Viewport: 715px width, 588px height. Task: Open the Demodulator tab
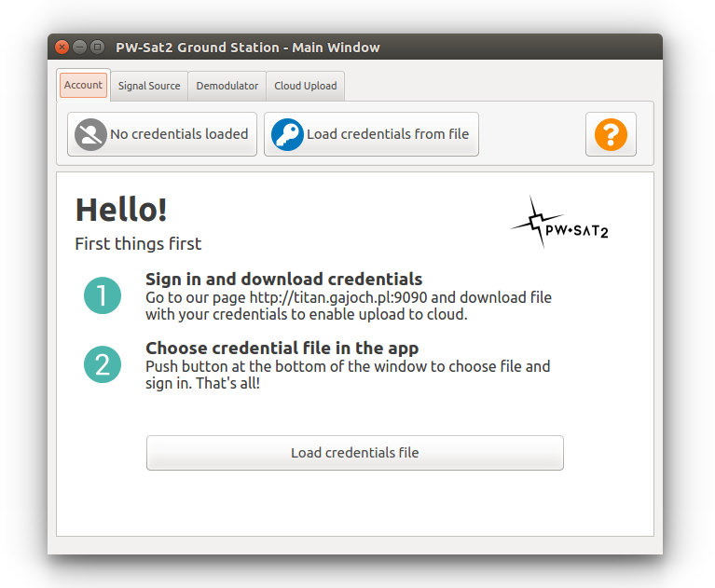pyautogui.click(x=227, y=86)
